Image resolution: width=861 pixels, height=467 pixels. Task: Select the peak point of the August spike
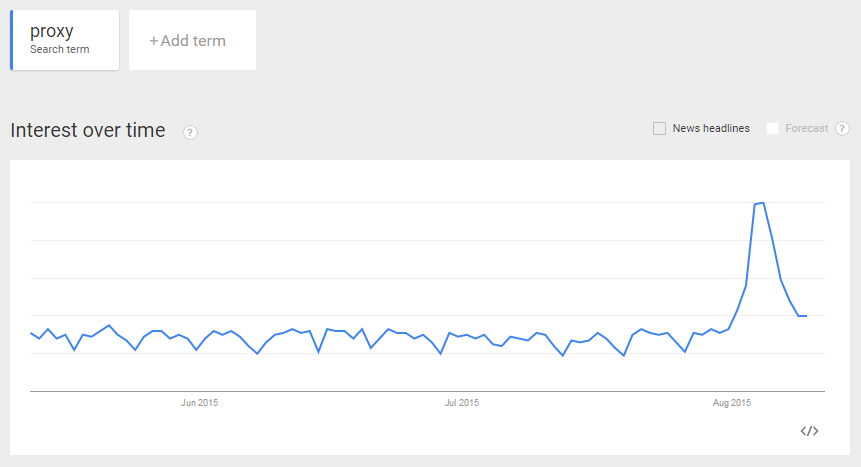click(x=763, y=203)
